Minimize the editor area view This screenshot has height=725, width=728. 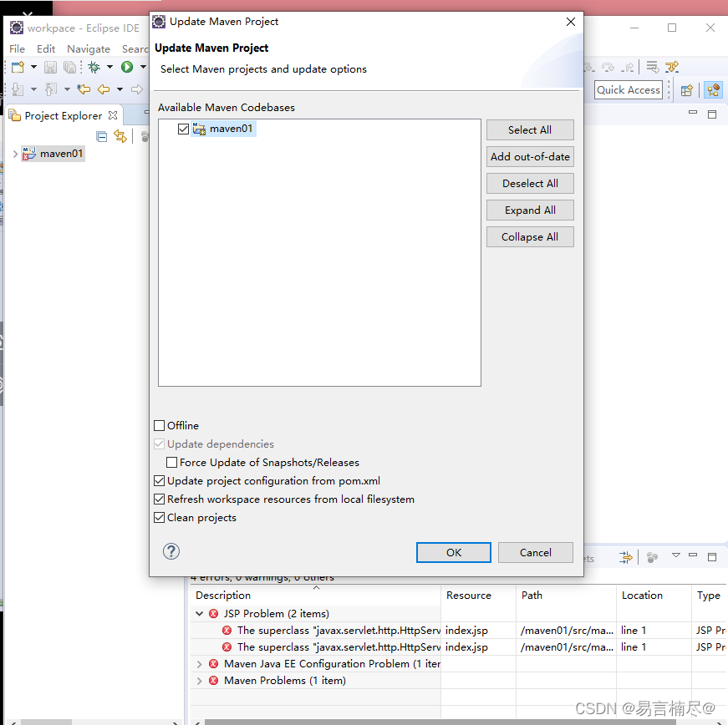tap(693, 112)
